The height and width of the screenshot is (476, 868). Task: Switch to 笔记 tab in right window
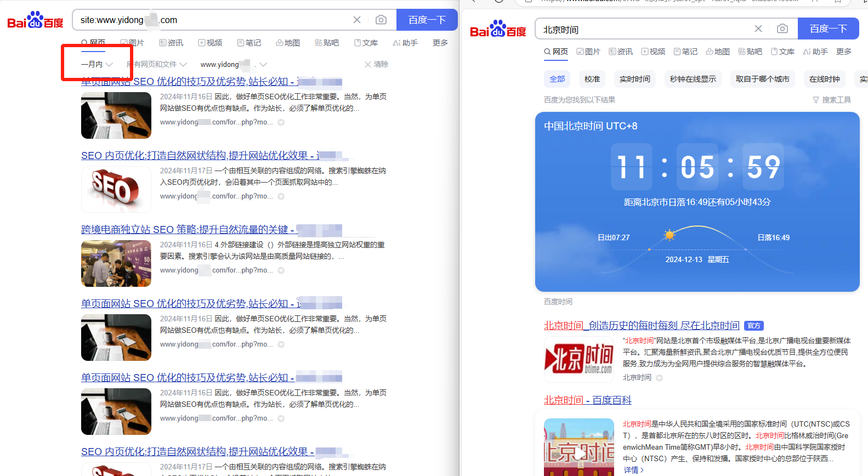pyautogui.click(x=685, y=52)
